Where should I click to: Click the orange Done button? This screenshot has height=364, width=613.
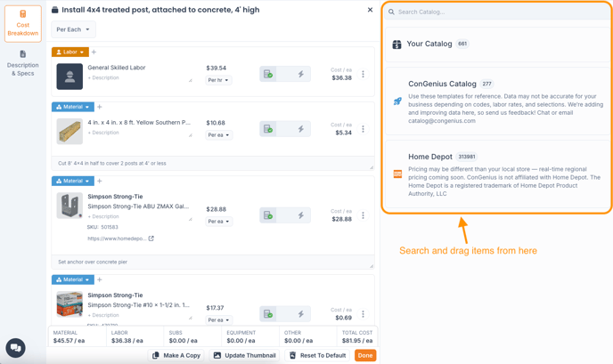pyautogui.click(x=365, y=355)
